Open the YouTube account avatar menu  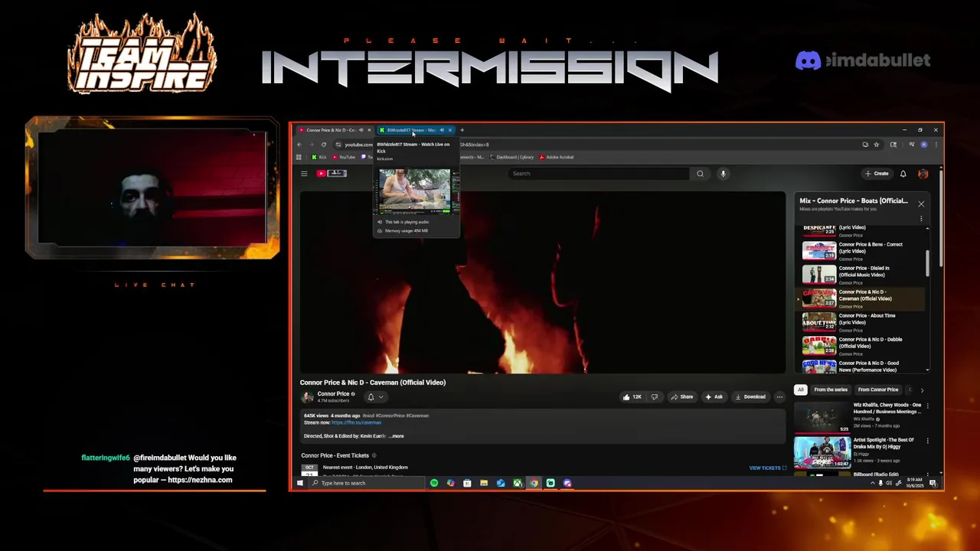(923, 174)
